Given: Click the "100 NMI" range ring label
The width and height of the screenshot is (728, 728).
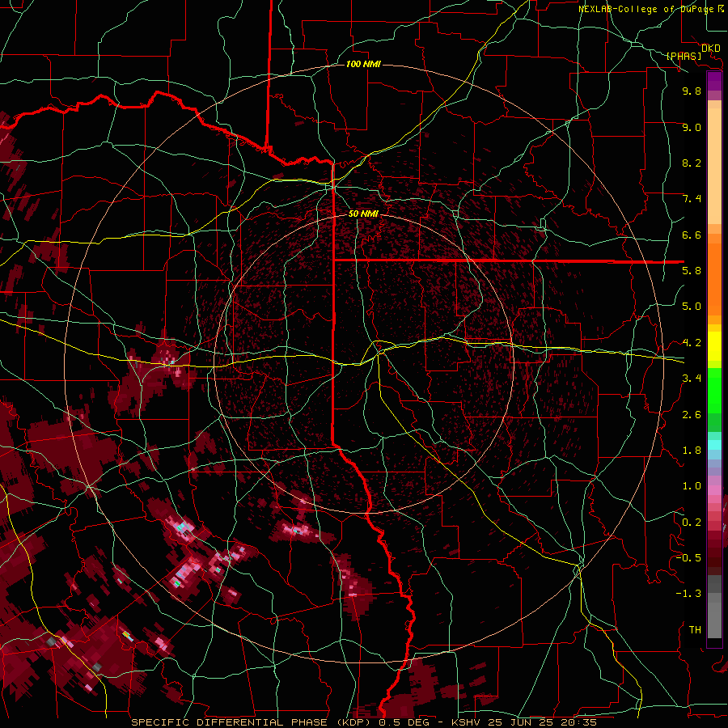Looking at the screenshot, I should pos(363,64).
